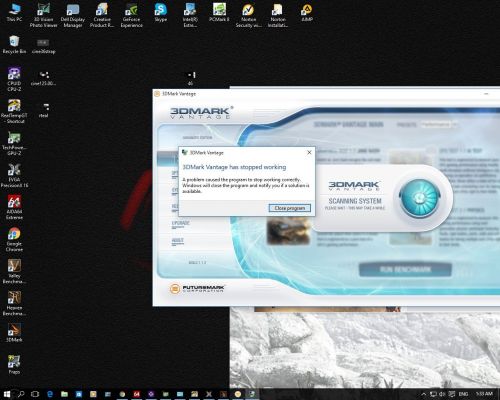The width and height of the screenshot is (500, 400).
Task: Open the Windows Start menu
Action: pyautogui.click(x=7, y=394)
